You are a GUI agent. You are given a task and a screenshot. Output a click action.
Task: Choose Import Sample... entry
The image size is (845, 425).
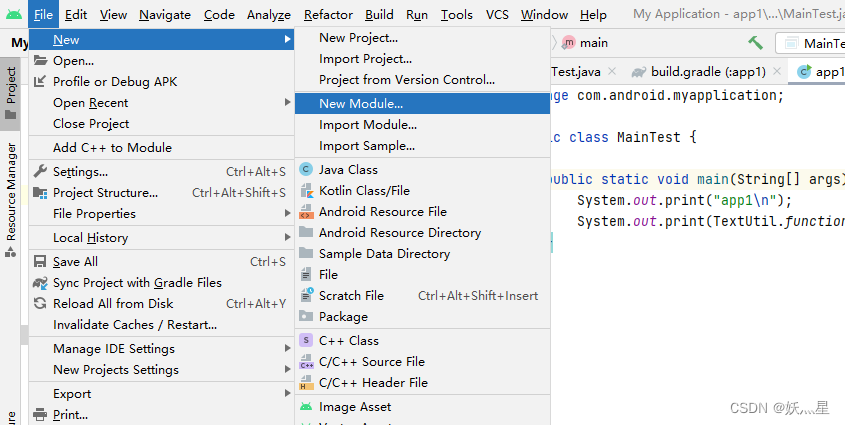pos(422,145)
